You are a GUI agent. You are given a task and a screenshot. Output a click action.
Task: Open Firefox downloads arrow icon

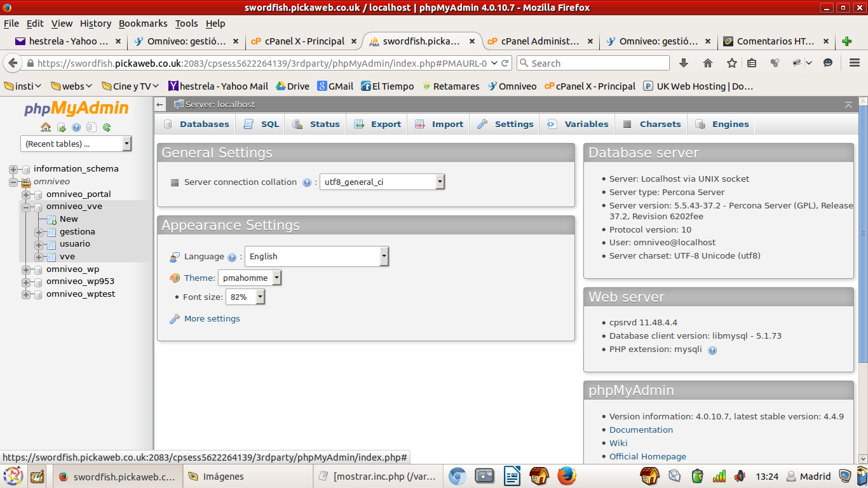(x=684, y=63)
